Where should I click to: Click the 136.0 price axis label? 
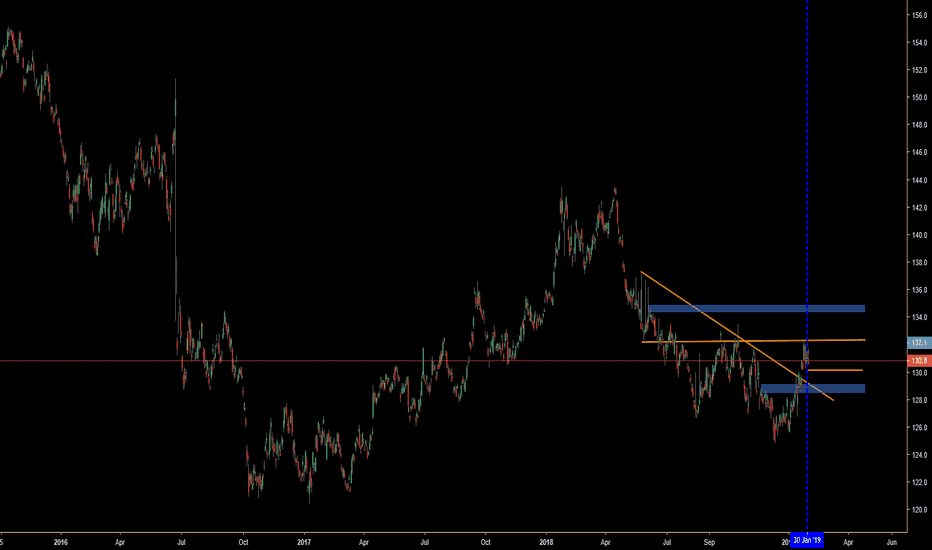pyautogui.click(x=920, y=290)
